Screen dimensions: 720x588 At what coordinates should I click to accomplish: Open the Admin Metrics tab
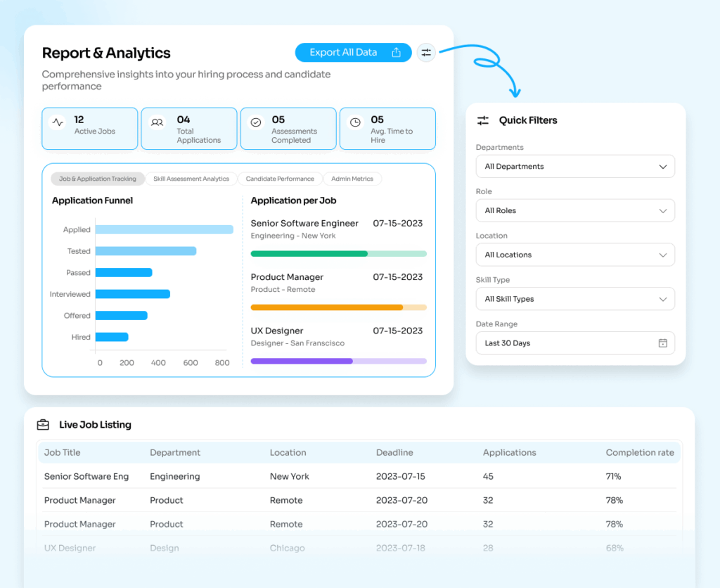(352, 179)
